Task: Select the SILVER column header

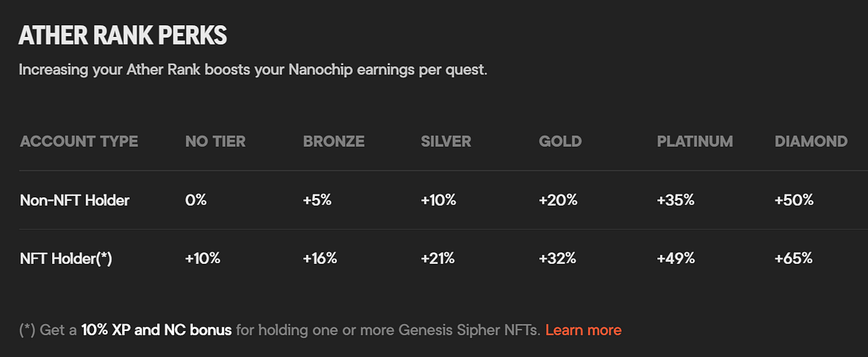Action: (x=446, y=142)
